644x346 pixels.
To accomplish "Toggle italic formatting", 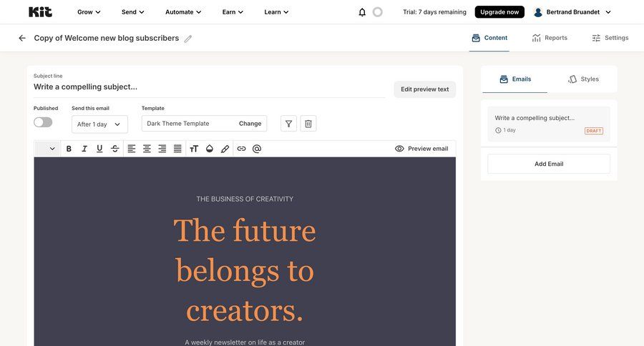I will pos(84,149).
